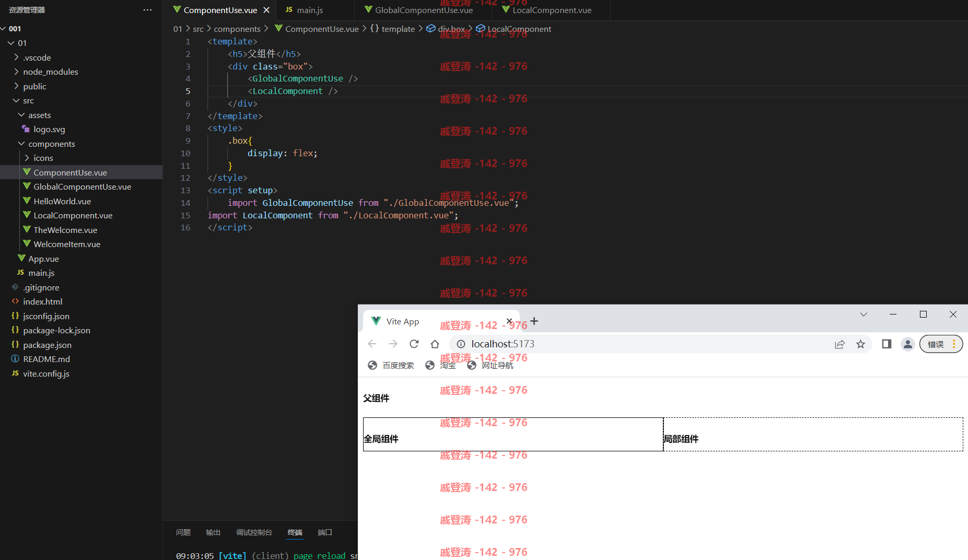Switch to GlobalComponentUse.vue editor tab
968x560 pixels.
[424, 10]
